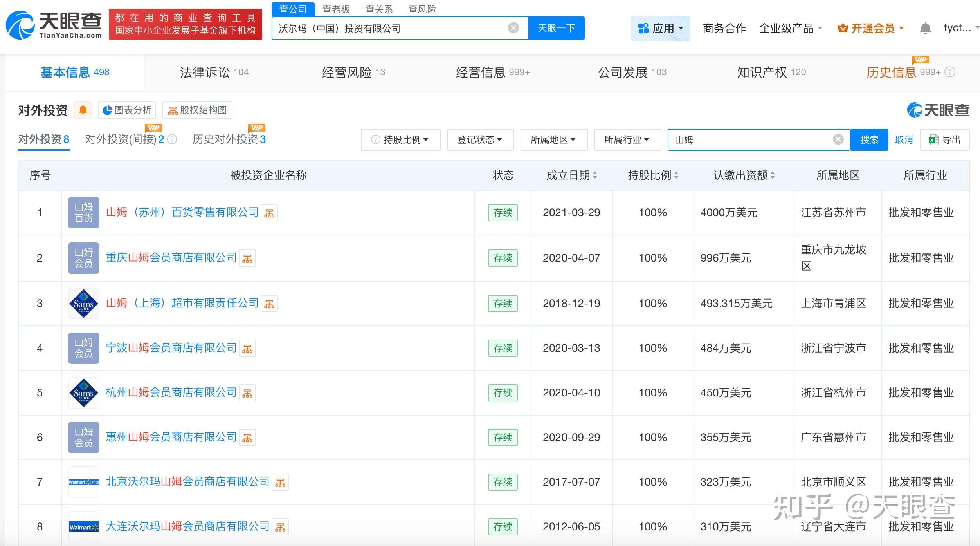Image resolution: width=980 pixels, height=546 pixels.
Task: Open the 历史信息 VIP tab
Action: [903, 72]
